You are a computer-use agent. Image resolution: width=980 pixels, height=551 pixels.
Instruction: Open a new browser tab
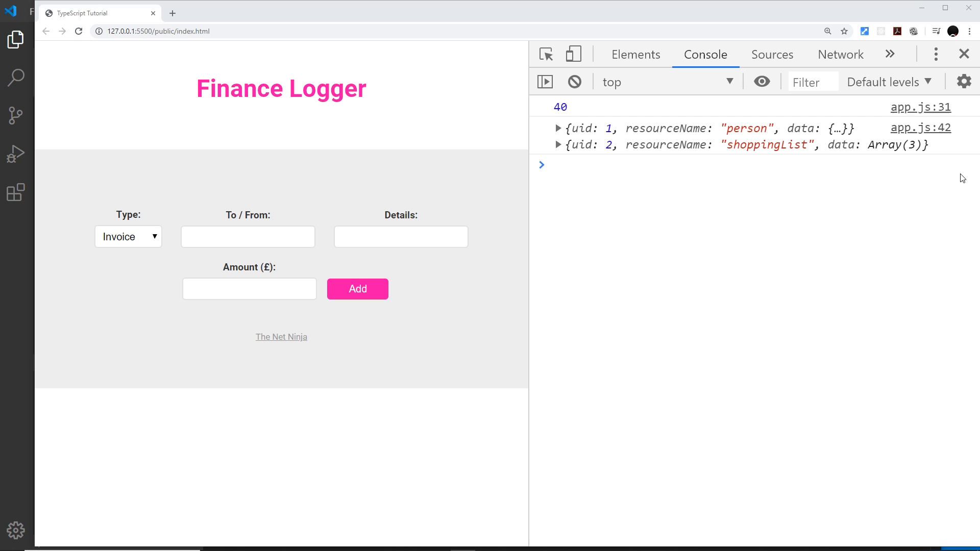(173, 13)
